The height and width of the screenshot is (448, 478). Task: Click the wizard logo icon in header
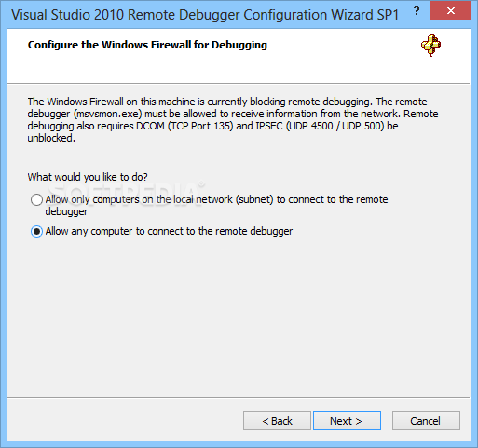(x=430, y=46)
